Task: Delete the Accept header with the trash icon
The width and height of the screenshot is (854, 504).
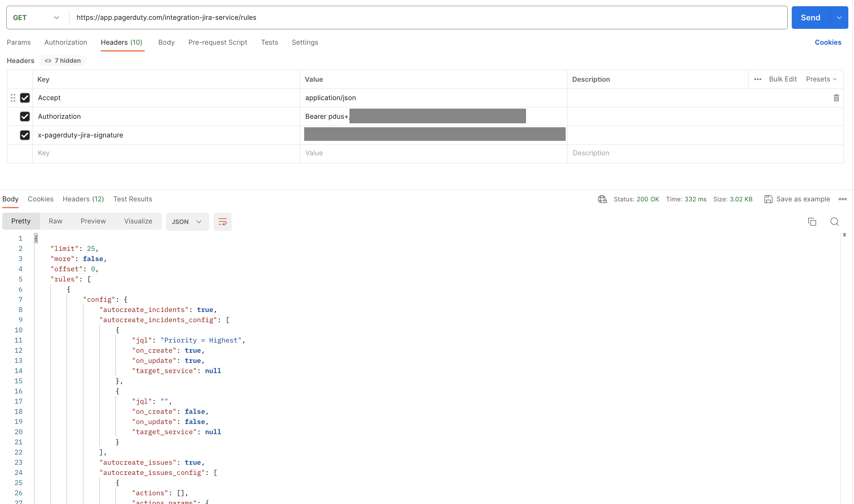Action: pyautogui.click(x=836, y=98)
